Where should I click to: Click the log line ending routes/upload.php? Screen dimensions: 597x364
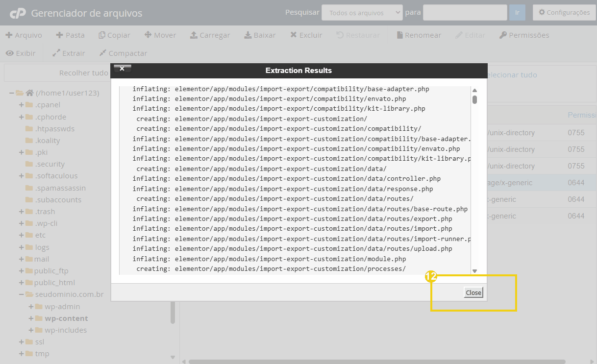293,249
